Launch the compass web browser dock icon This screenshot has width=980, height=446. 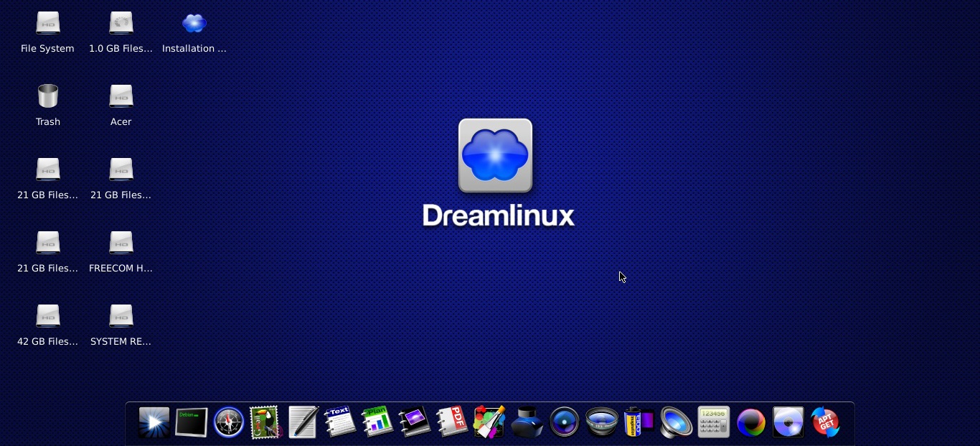[x=229, y=422]
